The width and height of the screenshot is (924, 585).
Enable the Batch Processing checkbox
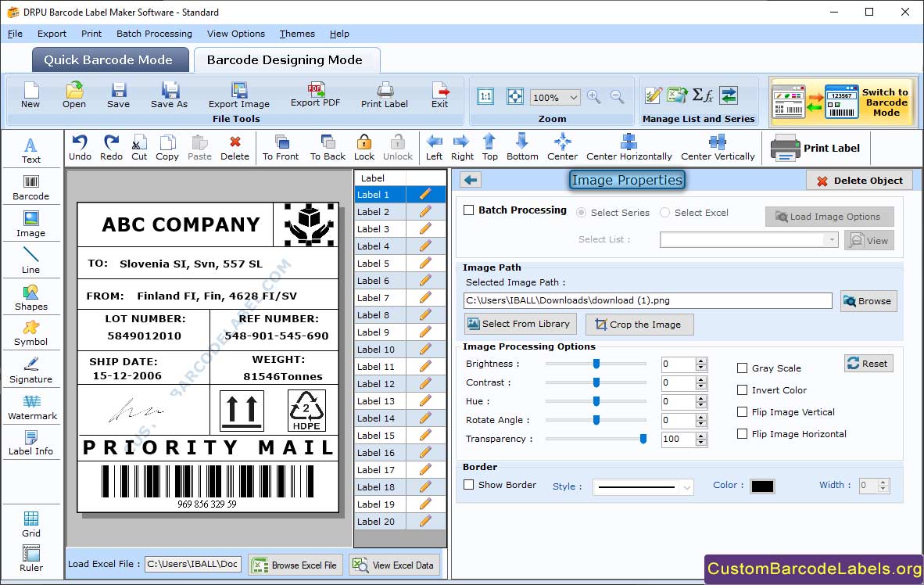(469, 210)
